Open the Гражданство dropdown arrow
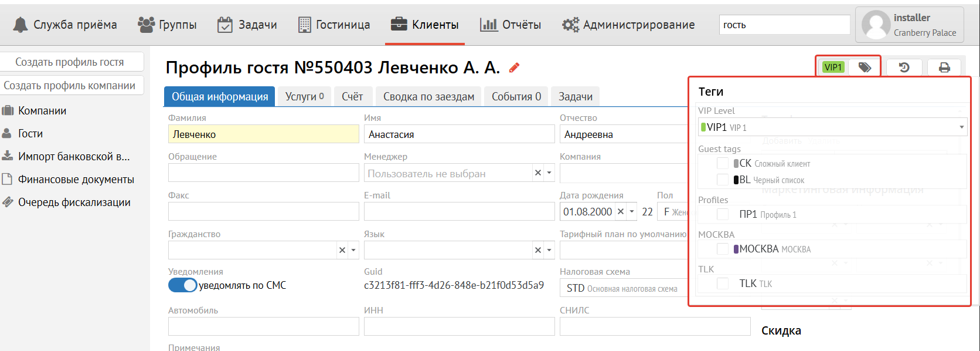Viewport: 980px width, 351px height. click(353, 250)
